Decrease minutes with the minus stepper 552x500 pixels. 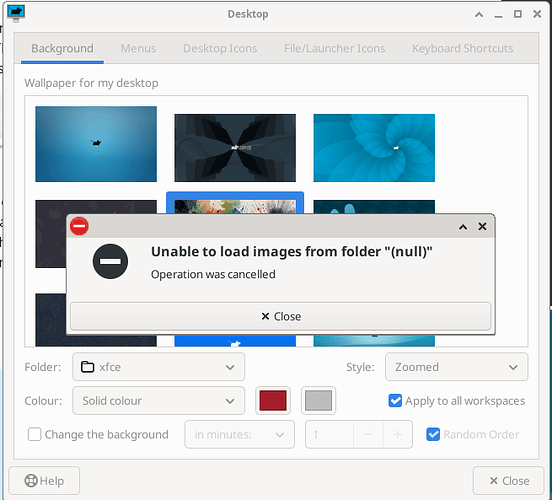[x=368, y=435]
